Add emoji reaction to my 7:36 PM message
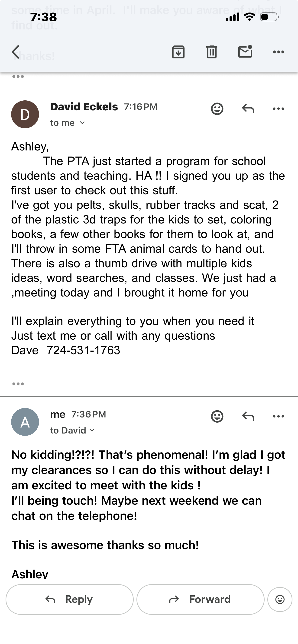The height and width of the screenshot is (644, 298). click(x=217, y=416)
